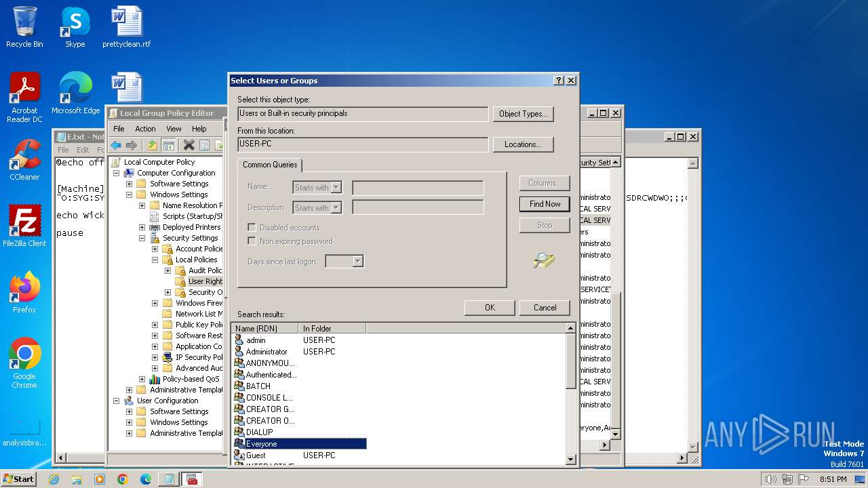Collapse the Security Settings node

[x=142, y=238]
